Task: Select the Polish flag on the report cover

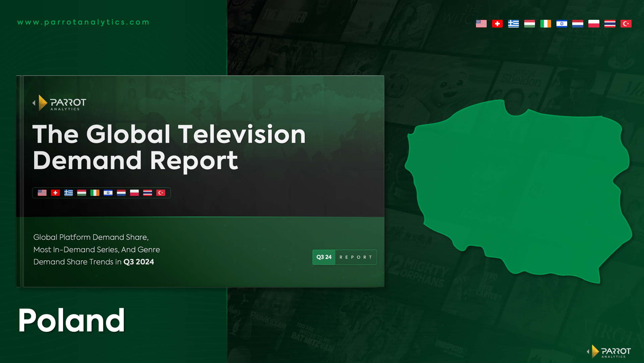Action: 135,193
